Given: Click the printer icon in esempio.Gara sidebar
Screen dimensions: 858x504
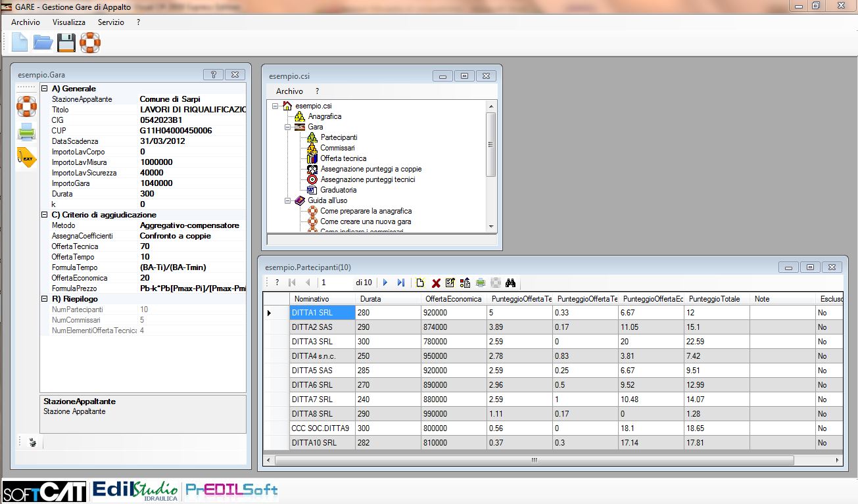Looking at the screenshot, I should coord(26,133).
